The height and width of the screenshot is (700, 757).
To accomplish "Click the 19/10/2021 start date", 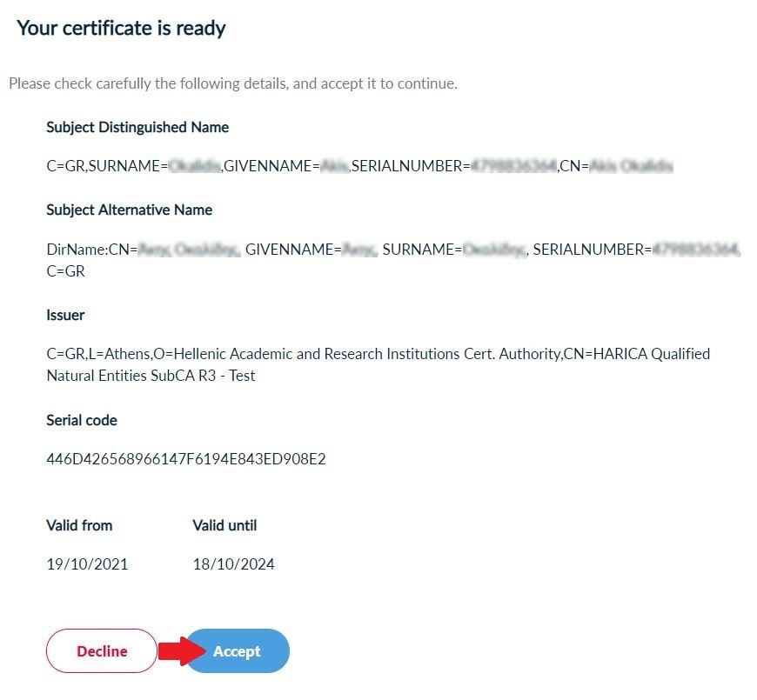I will (x=87, y=564).
